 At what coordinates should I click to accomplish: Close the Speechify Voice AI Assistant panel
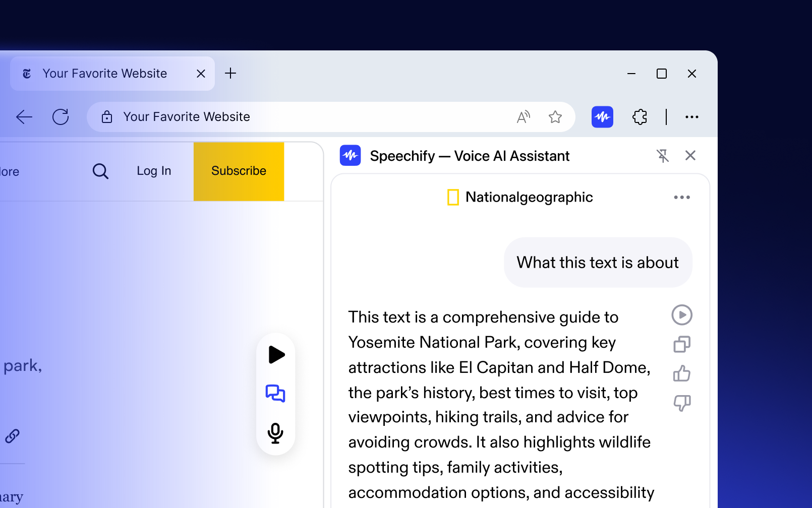click(x=690, y=156)
